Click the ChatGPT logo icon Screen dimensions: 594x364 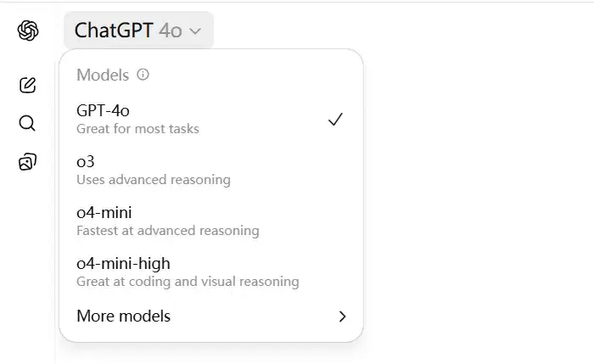click(x=28, y=31)
